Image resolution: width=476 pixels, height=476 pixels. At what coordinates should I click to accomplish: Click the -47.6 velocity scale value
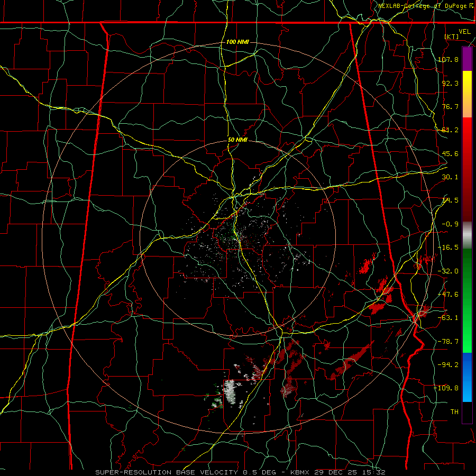pyautogui.click(x=448, y=295)
